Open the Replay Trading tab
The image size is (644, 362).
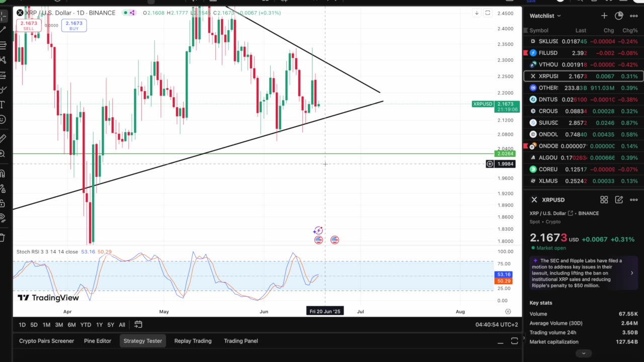coord(193,341)
